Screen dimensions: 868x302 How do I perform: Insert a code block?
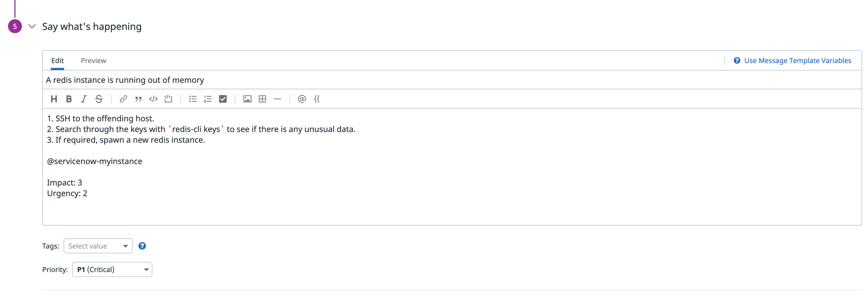[168, 99]
